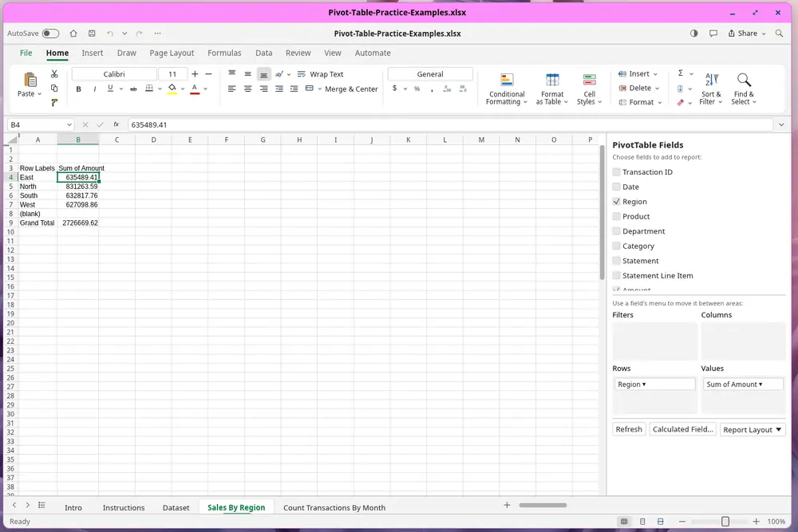The height and width of the screenshot is (532, 798).
Task: Uncheck the Region field checkbox
Action: pyautogui.click(x=616, y=202)
